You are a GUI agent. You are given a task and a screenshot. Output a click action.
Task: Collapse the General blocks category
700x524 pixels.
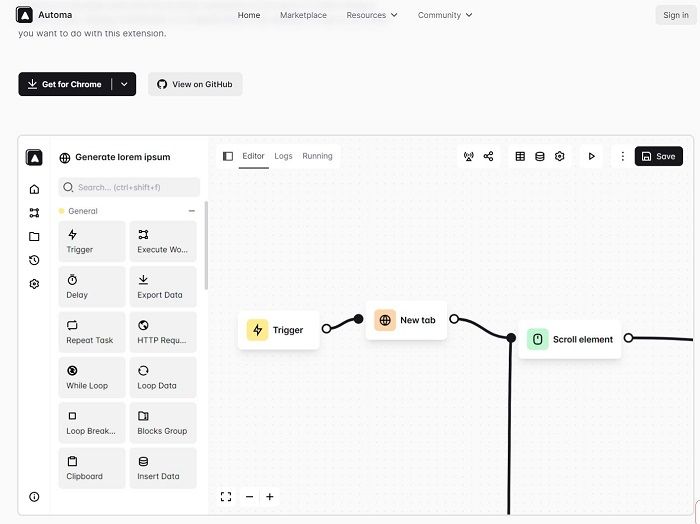(192, 211)
